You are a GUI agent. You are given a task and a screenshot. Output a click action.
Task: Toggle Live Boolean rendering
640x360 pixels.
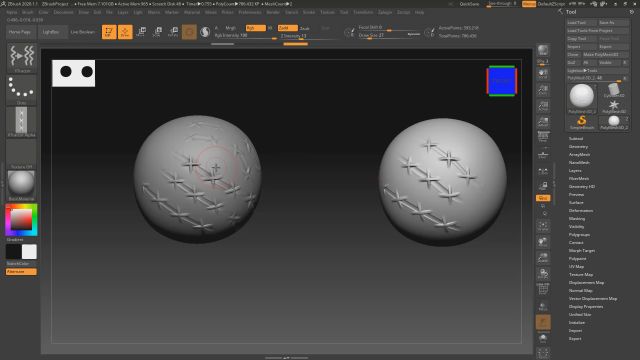click(x=82, y=32)
